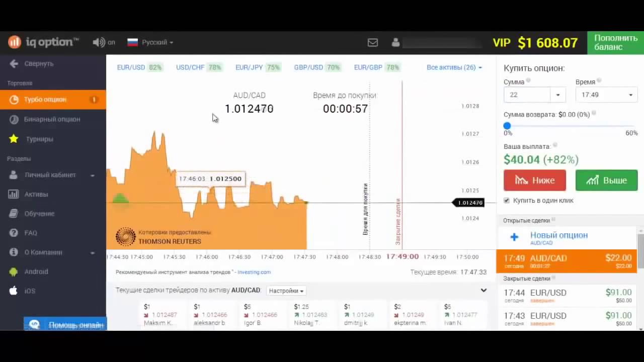
Task: Click the Выше green button
Action: click(606, 180)
